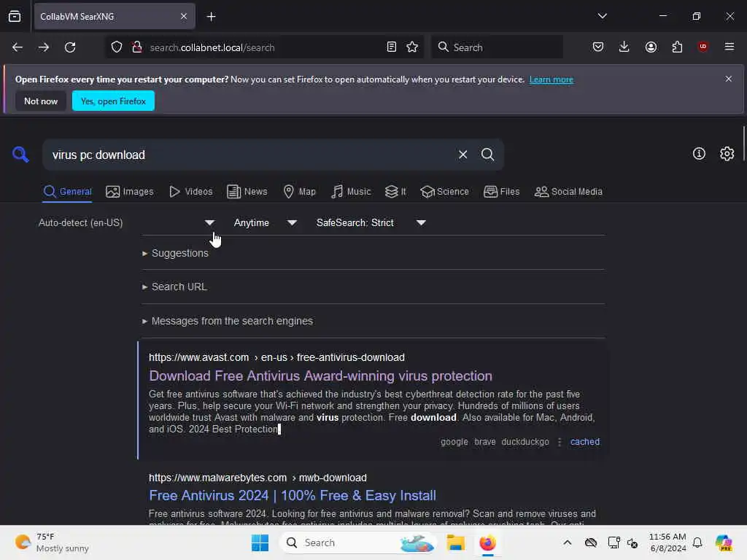The width and height of the screenshot is (747, 560).
Task: Switch to Map tab
Action: [x=299, y=192]
